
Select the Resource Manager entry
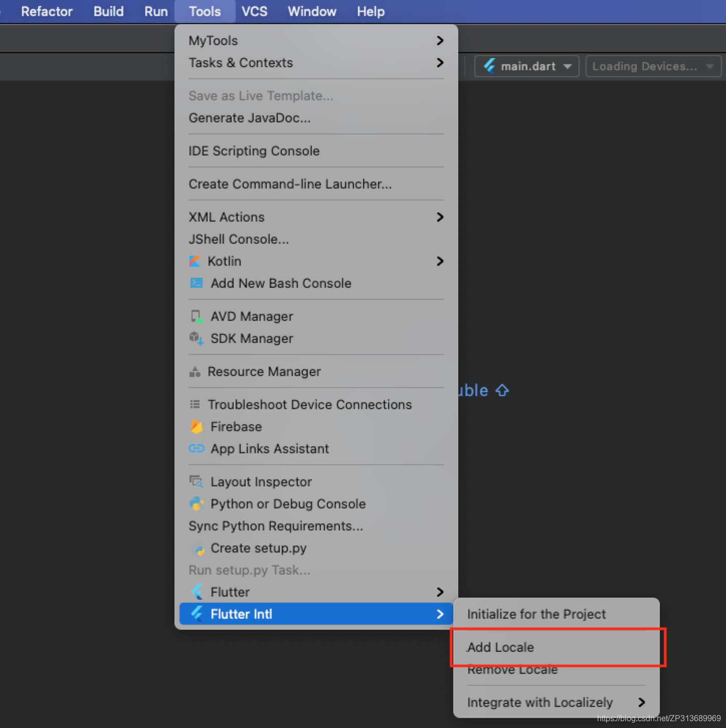[x=316, y=372]
